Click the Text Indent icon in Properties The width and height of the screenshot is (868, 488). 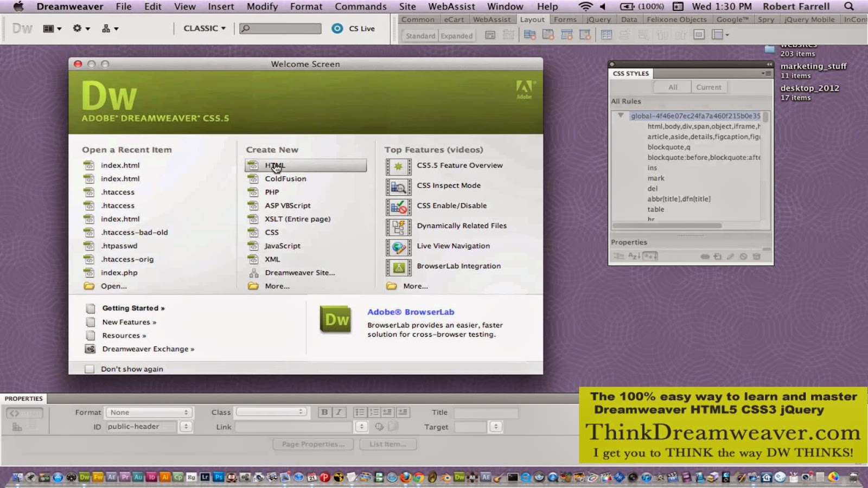pos(403,412)
